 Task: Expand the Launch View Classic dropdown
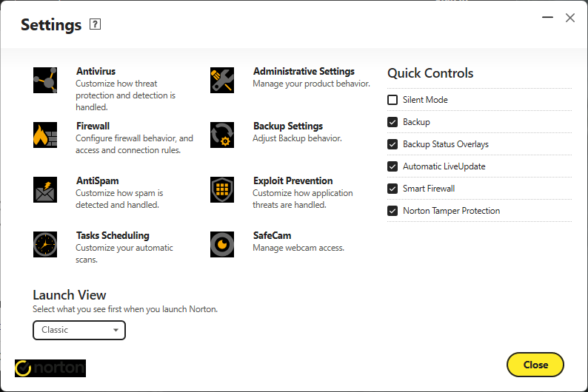79,330
